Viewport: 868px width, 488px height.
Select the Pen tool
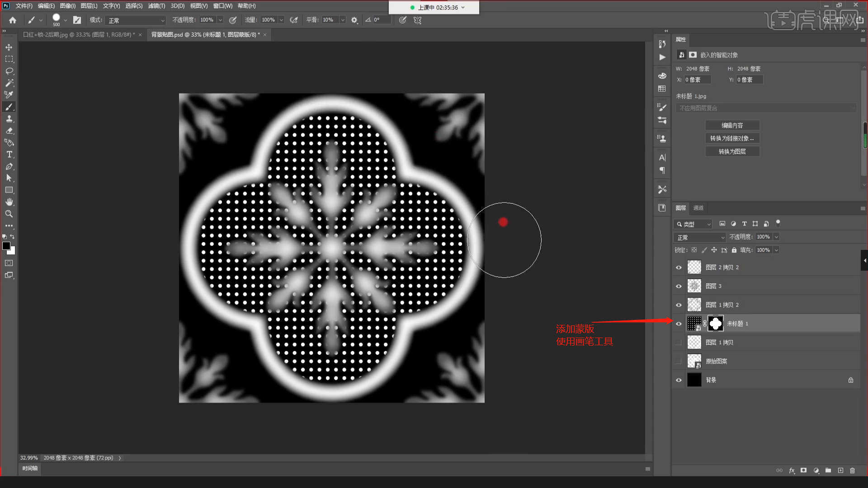(x=9, y=166)
